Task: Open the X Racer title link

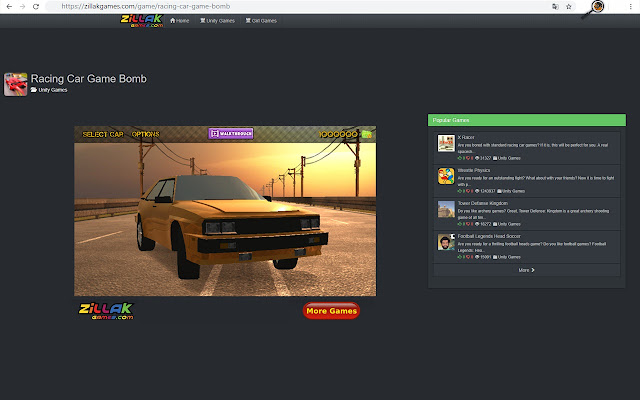Action: 466,138
